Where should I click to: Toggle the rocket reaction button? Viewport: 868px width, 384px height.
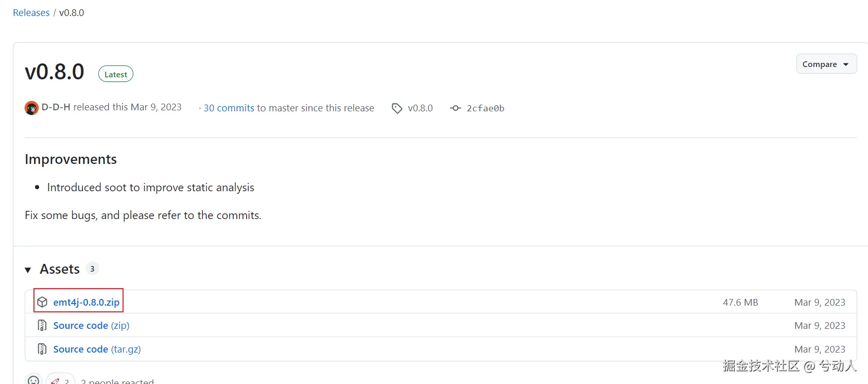click(60, 380)
